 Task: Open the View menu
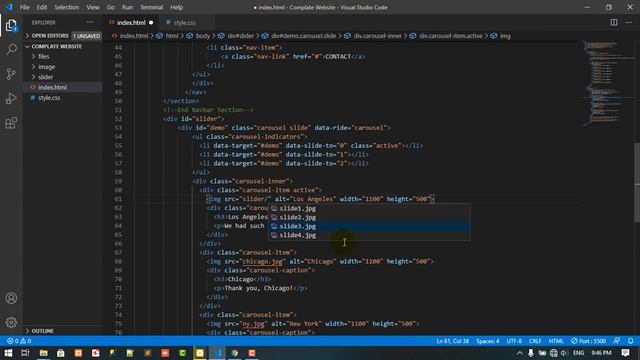tap(93, 7)
